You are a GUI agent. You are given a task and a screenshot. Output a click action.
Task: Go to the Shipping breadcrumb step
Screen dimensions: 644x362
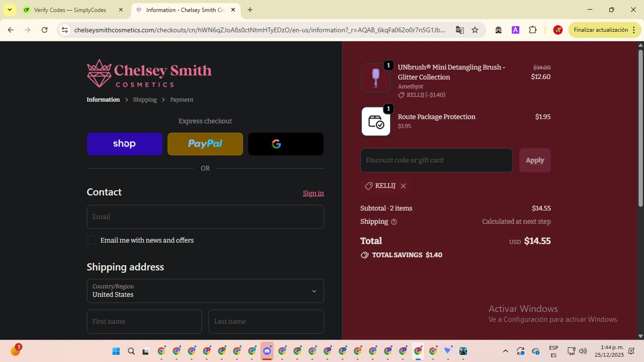pos(145,100)
